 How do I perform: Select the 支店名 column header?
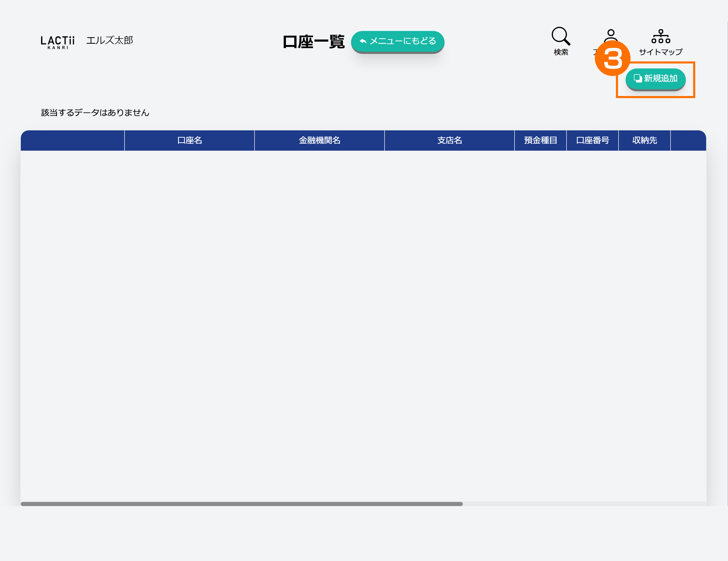tap(449, 141)
